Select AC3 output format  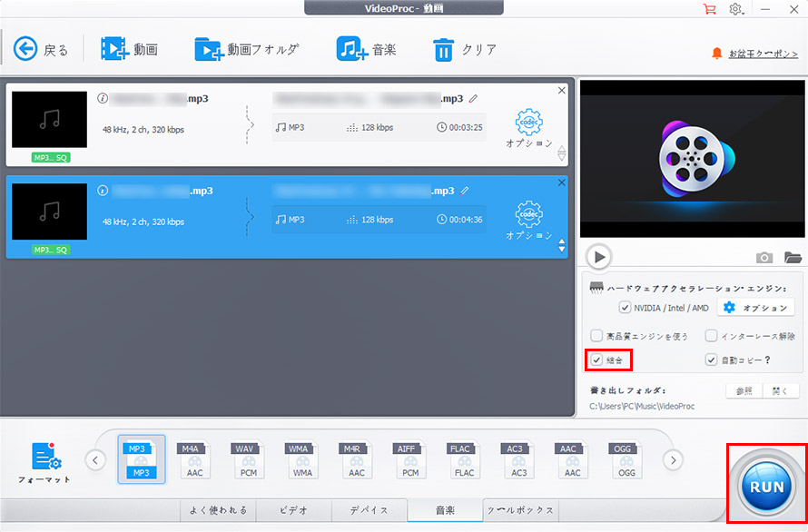518,459
